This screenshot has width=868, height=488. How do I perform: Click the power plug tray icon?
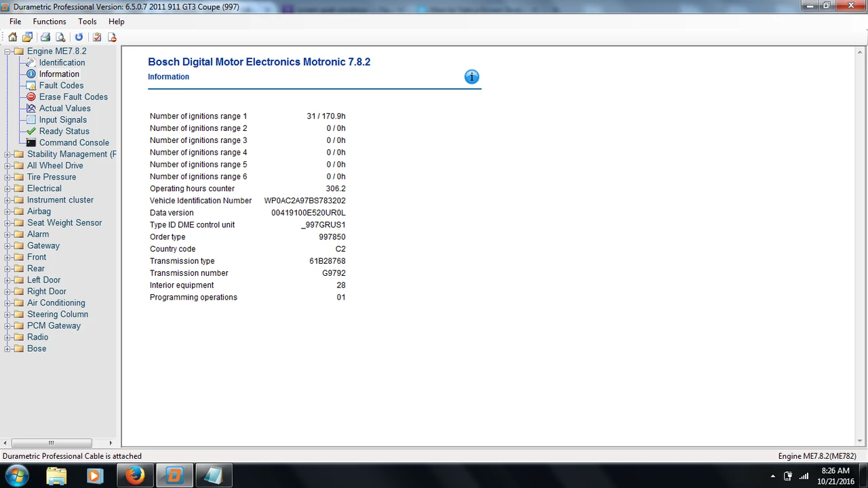tap(788, 476)
